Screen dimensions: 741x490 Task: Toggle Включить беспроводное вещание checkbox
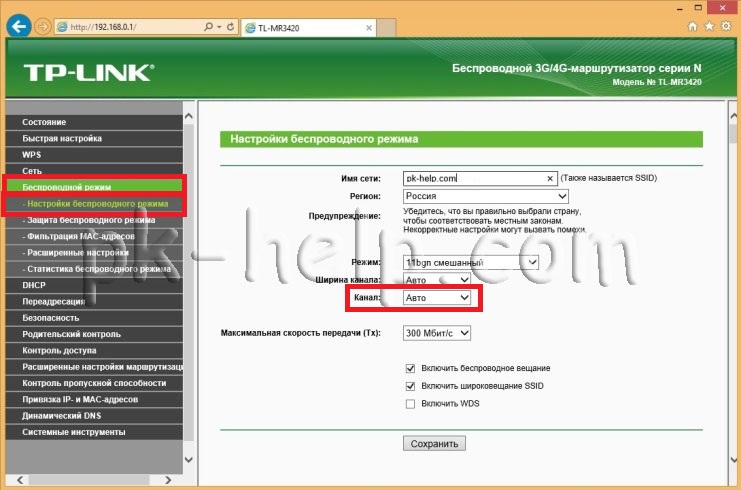410,368
